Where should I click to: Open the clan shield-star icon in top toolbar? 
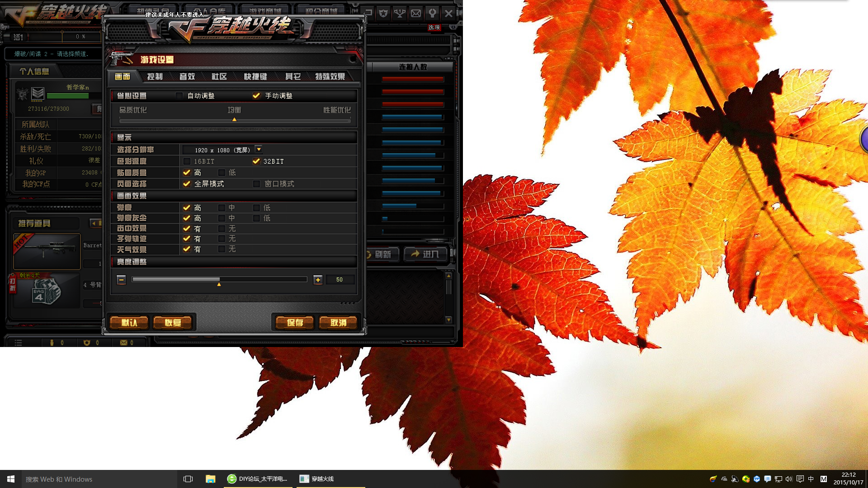(x=383, y=13)
